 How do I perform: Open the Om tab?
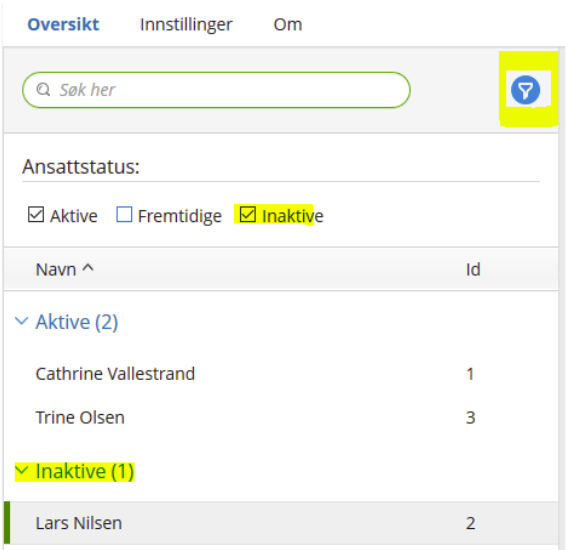tap(288, 25)
